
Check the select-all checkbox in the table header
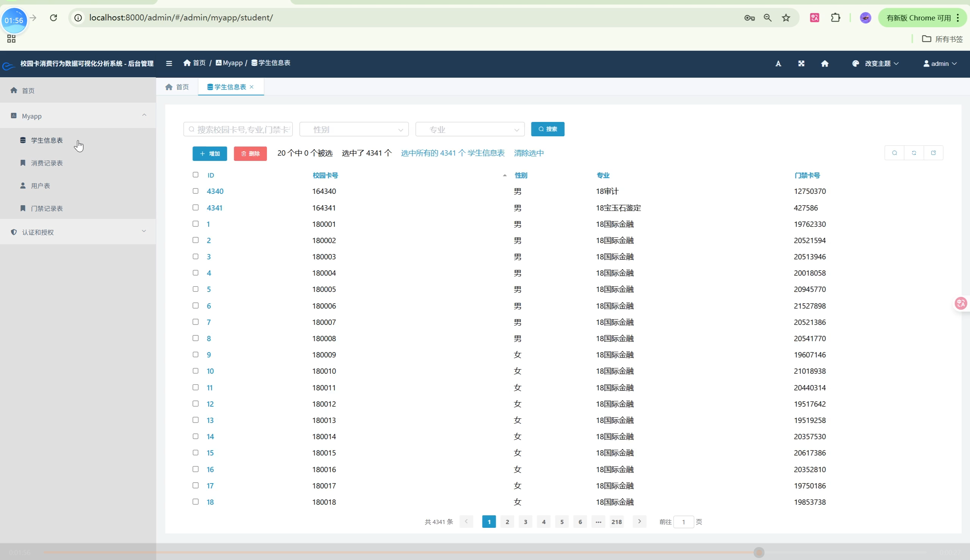click(196, 175)
